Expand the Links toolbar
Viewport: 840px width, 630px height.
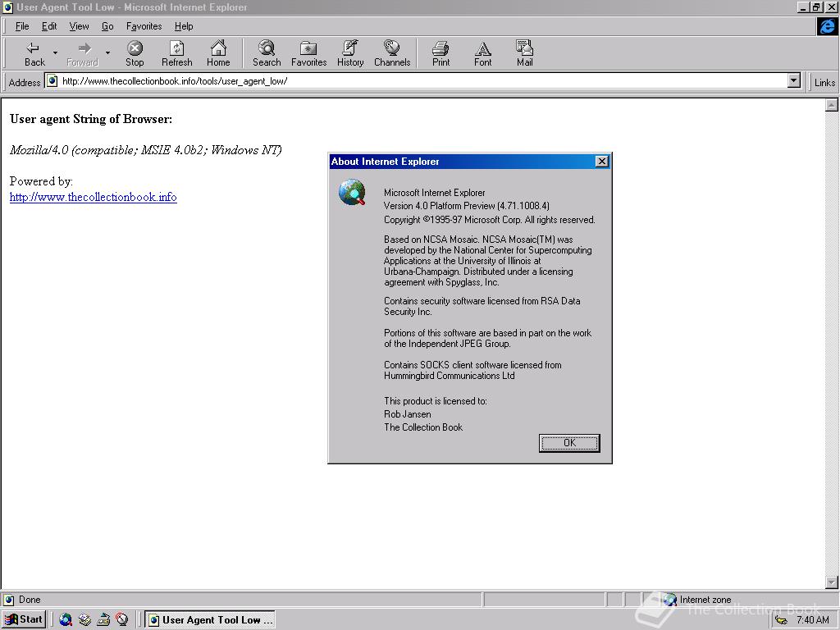[824, 83]
